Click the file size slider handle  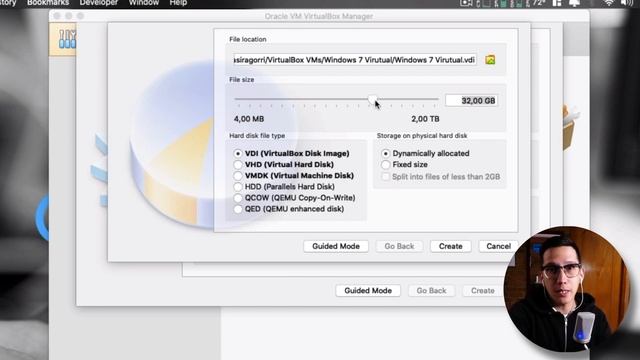pos(372,99)
